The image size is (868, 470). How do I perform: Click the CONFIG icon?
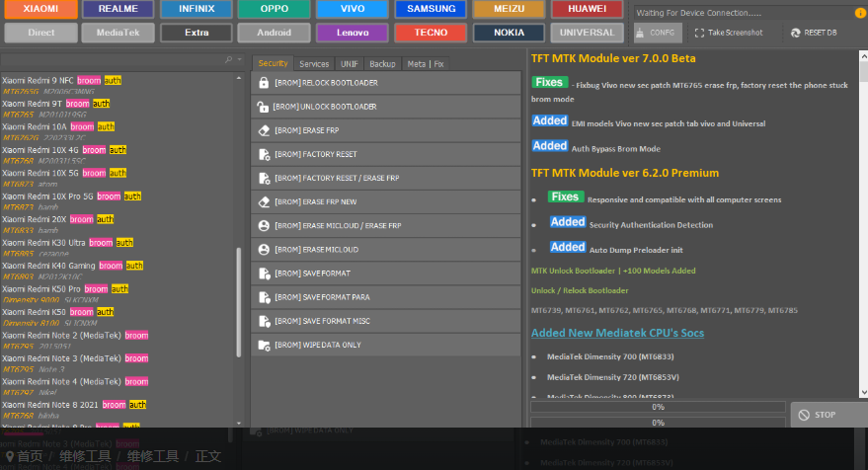click(x=640, y=33)
